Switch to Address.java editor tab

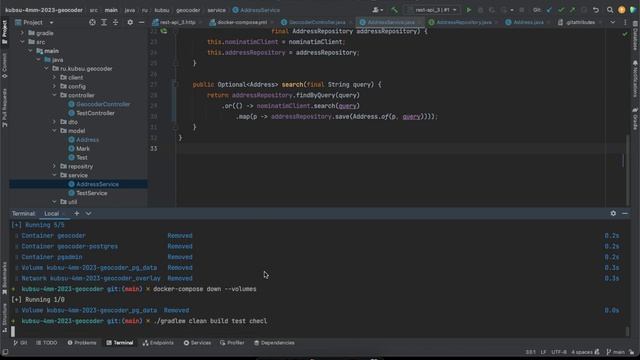(x=524, y=22)
